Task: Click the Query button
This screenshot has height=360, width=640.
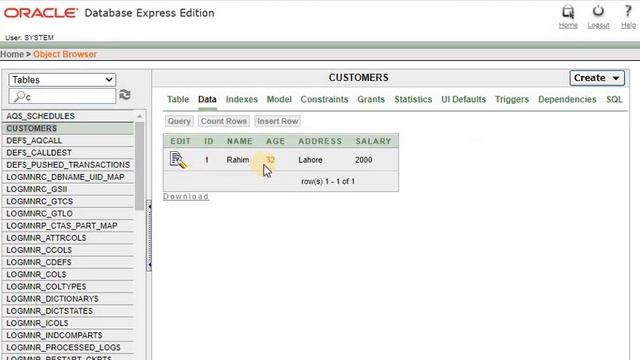Action: click(x=179, y=121)
